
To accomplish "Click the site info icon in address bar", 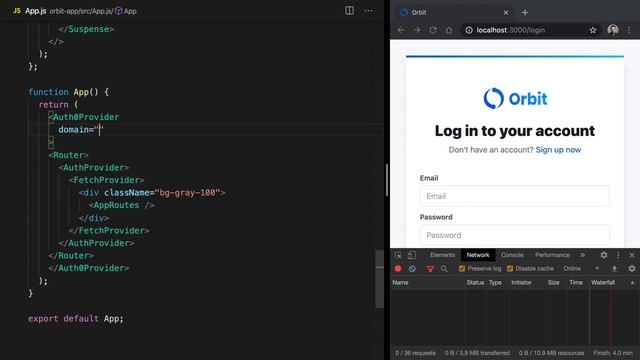I will 469,30.
